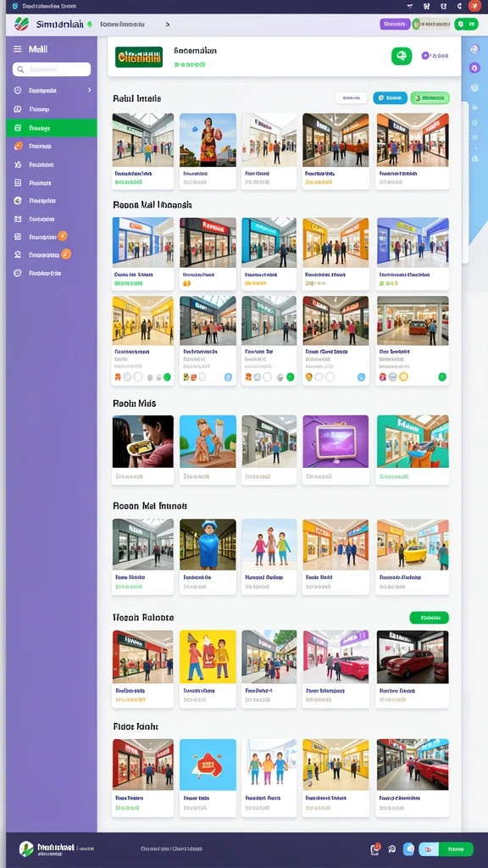Image resolution: width=488 pixels, height=868 pixels.
Task: Click the notification icon with red badge in footer
Action: coord(375,849)
